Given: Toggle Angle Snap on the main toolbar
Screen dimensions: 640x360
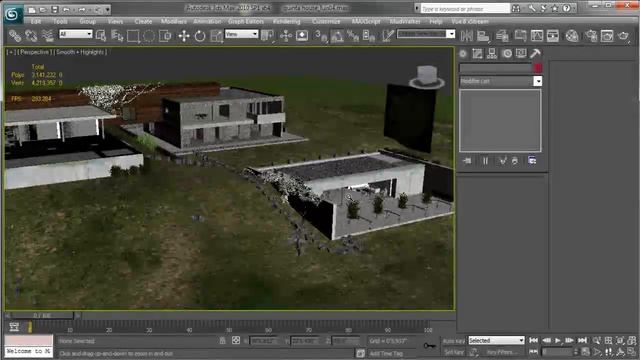Looking at the screenshot, I should pyautogui.click(x=337, y=36).
